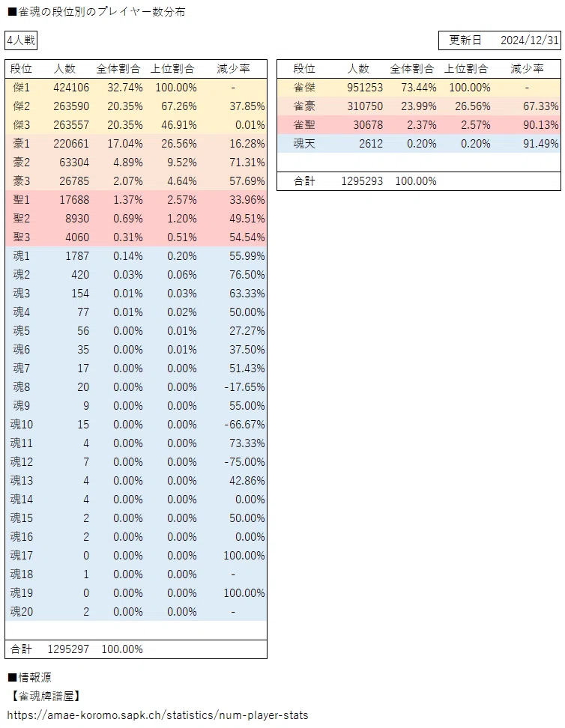Click the 聖1 row label
This screenshot has width=565, height=728.
click(22, 200)
